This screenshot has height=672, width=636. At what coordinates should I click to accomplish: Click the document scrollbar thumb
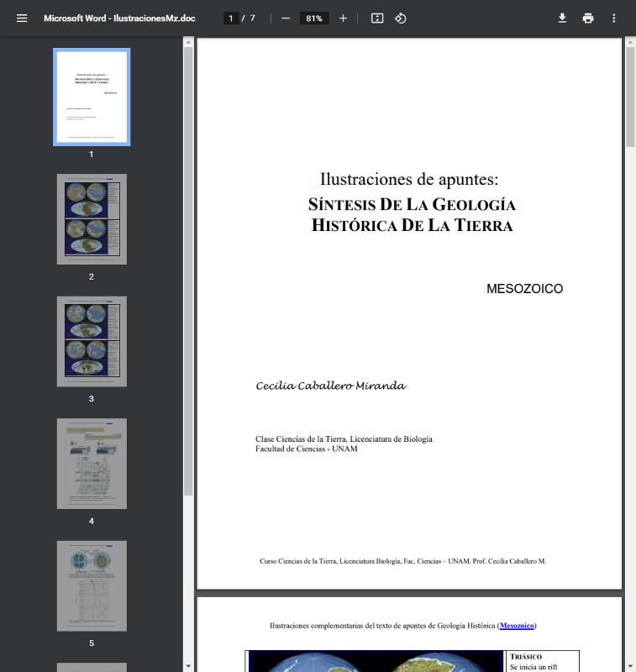pyautogui.click(x=630, y=97)
